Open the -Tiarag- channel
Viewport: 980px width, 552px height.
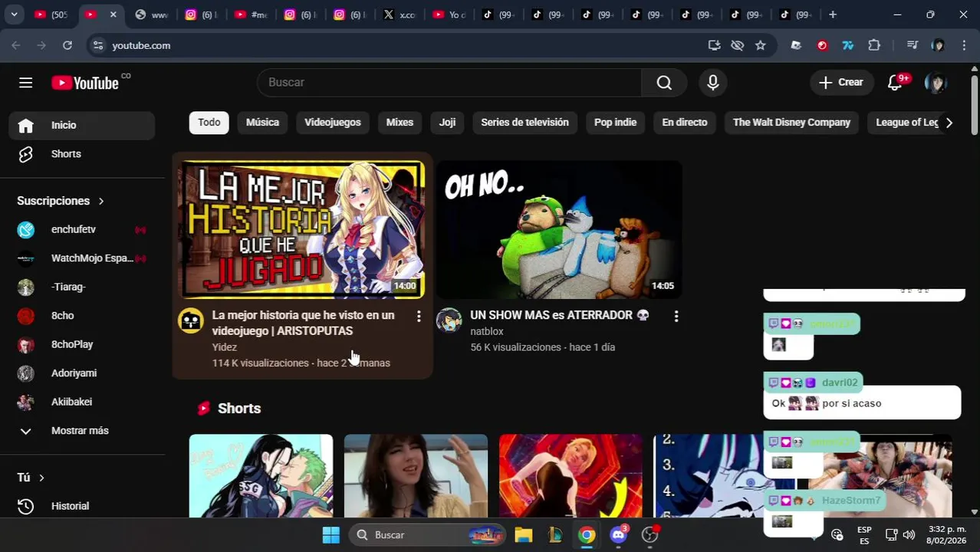pos(81,287)
